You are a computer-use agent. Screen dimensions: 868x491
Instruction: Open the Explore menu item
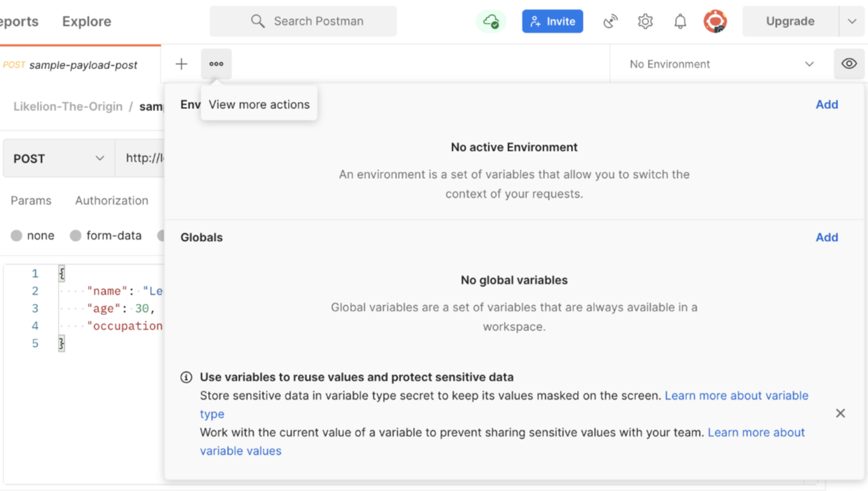click(87, 21)
